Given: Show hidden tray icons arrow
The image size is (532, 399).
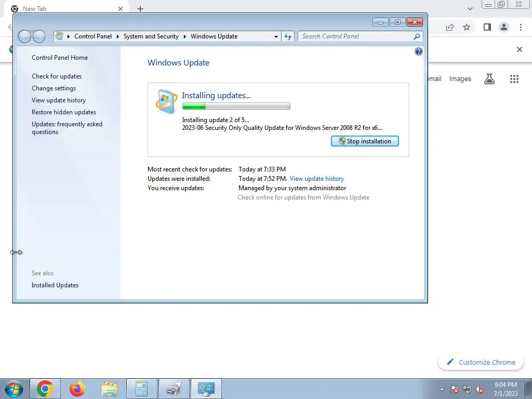Looking at the screenshot, I should [x=442, y=389].
